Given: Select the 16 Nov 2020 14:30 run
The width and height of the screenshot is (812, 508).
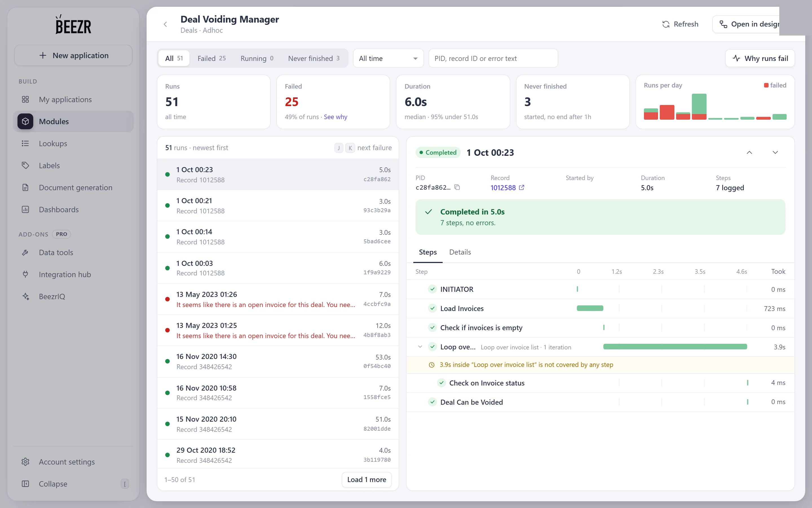Looking at the screenshot, I should click(278, 362).
